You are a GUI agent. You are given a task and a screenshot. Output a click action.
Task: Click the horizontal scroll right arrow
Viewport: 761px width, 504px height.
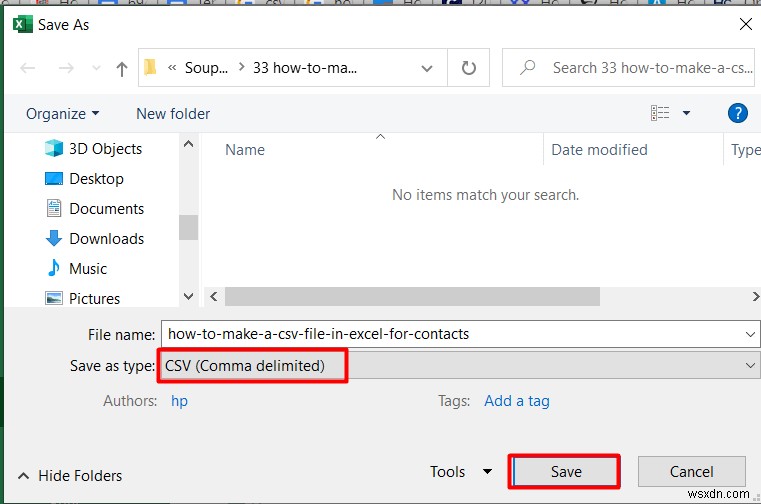(755, 296)
